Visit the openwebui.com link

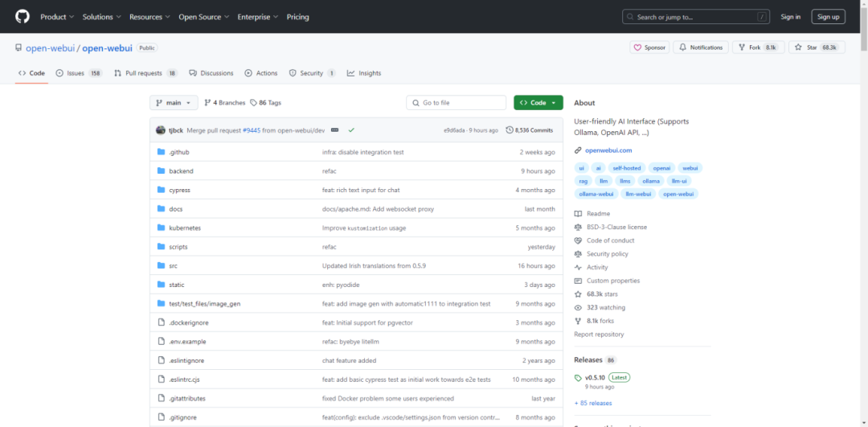(x=608, y=150)
